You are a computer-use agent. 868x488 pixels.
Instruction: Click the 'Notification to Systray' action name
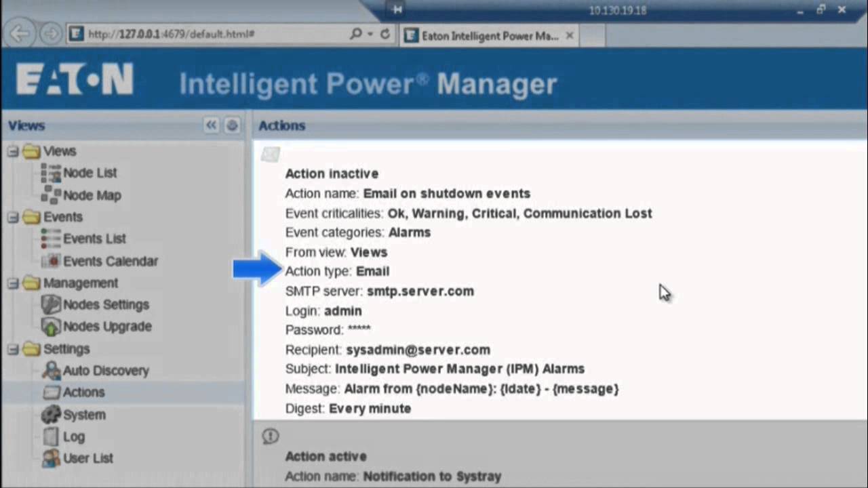click(x=432, y=476)
